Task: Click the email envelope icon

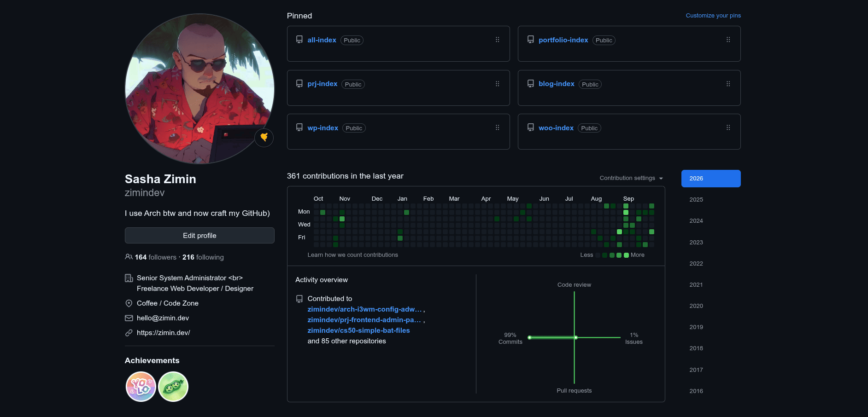Action: point(129,318)
